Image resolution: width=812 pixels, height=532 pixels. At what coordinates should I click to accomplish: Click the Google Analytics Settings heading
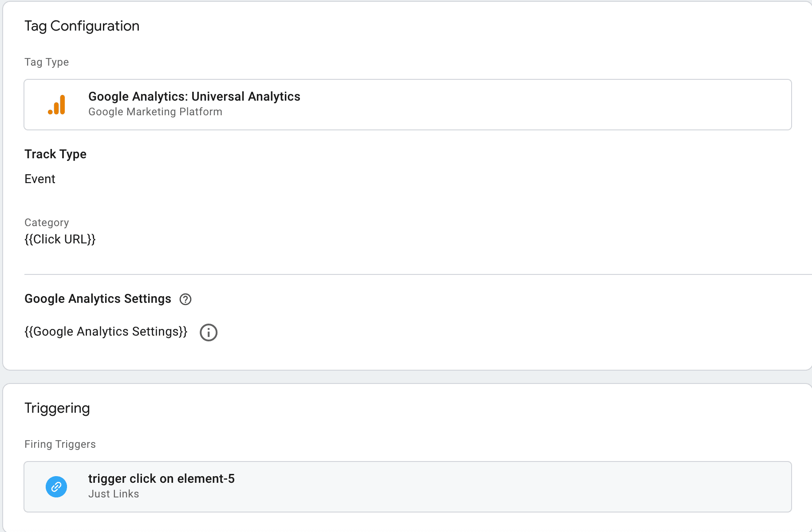pyautogui.click(x=98, y=299)
